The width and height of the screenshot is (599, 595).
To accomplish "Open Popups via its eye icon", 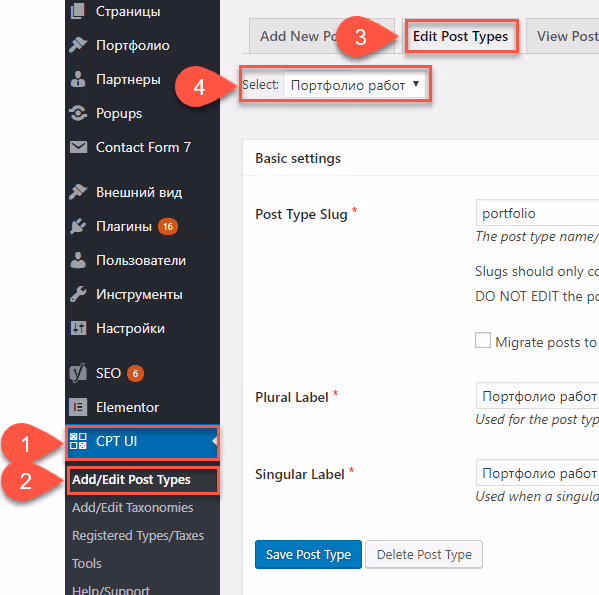I will pos(78,113).
